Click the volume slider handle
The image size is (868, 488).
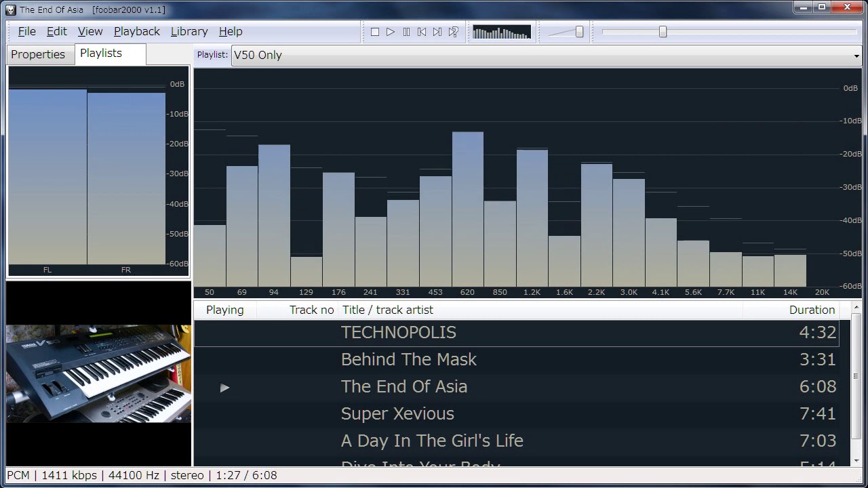pyautogui.click(x=579, y=32)
